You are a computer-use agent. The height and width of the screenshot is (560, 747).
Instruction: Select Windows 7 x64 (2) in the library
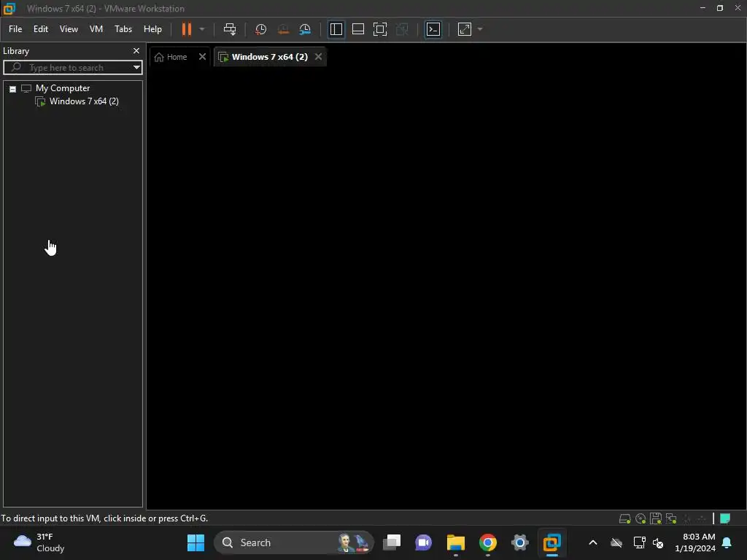coord(84,101)
